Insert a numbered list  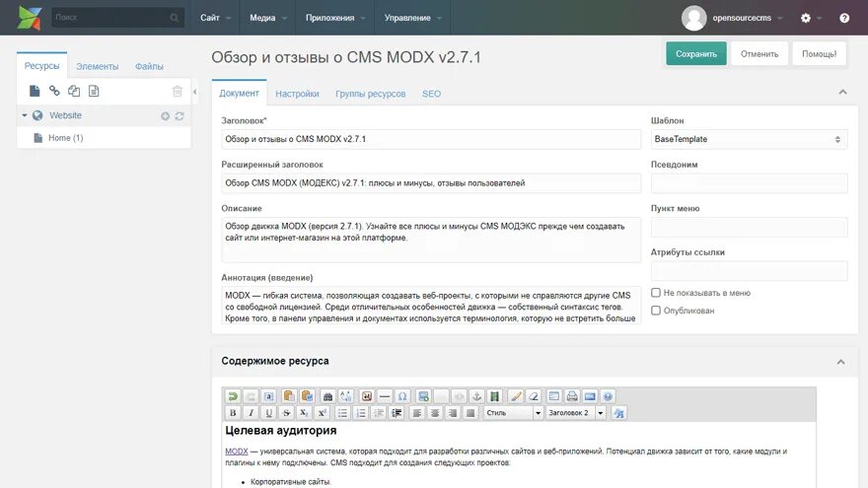(x=360, y=413)
